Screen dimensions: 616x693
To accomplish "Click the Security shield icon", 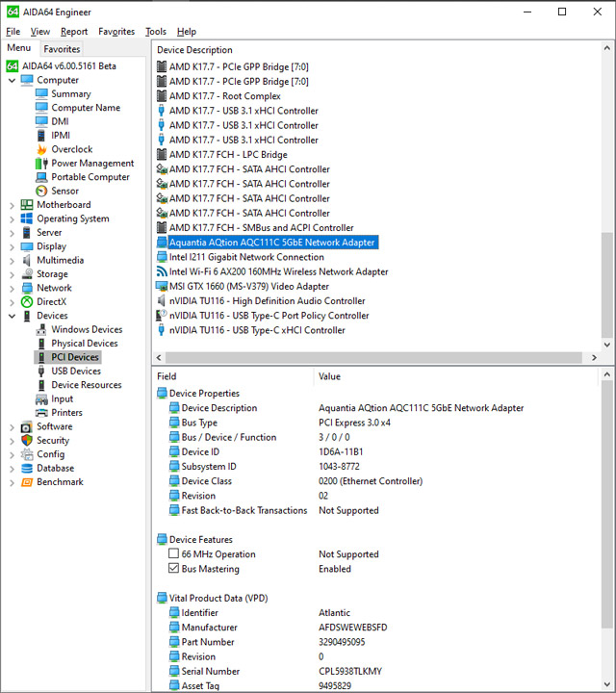I will tap(27, 440).
